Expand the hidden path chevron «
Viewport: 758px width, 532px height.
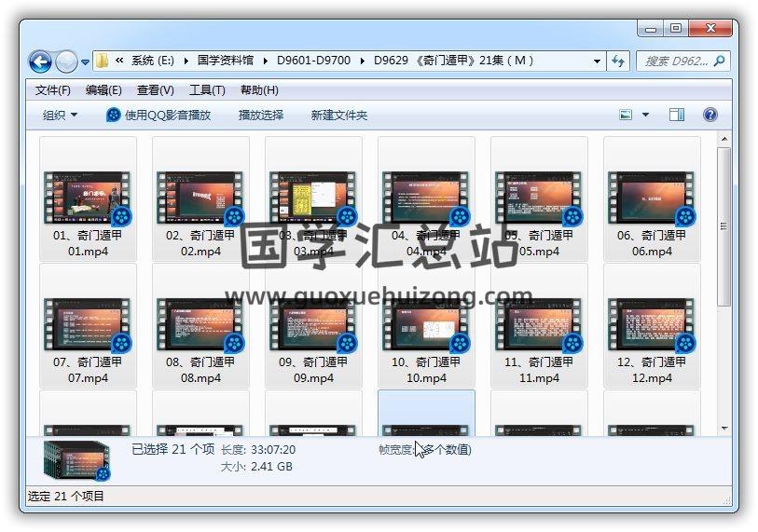[119, 61]
